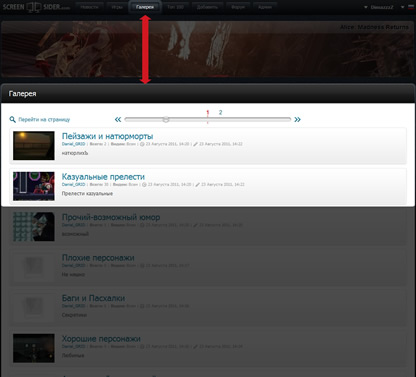Open album Баги и Пасхалки
Screen dimensions: 416x377
(93, 298)
